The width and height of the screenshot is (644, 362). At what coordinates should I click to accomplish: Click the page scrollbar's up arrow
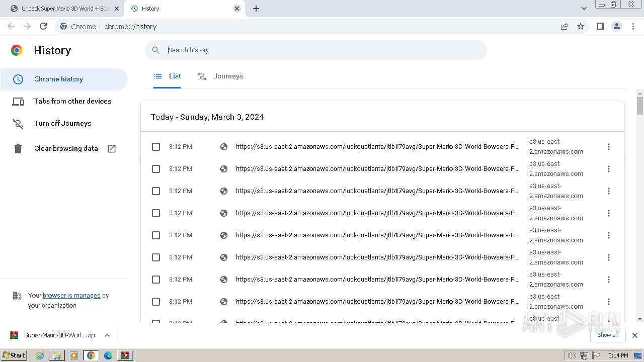(640, 94)
